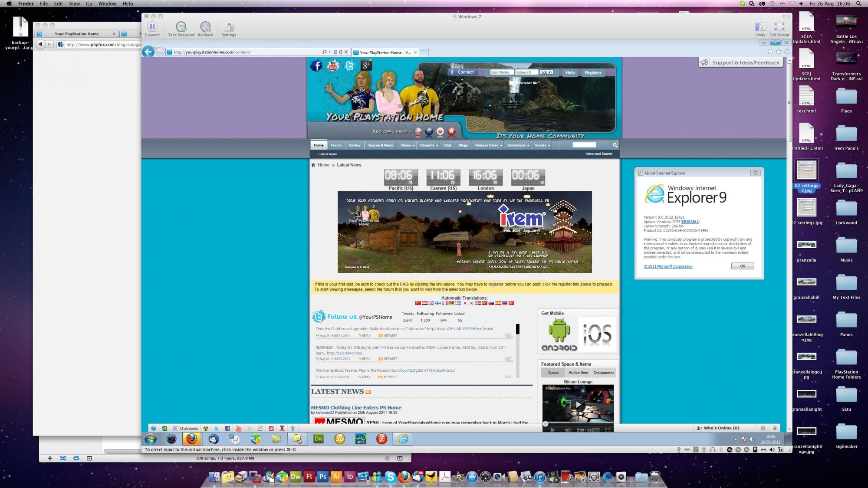Viewport: 868px width, 488px height.
Task: Click the Internet Explorer back arrow
Action: point(148,52)
